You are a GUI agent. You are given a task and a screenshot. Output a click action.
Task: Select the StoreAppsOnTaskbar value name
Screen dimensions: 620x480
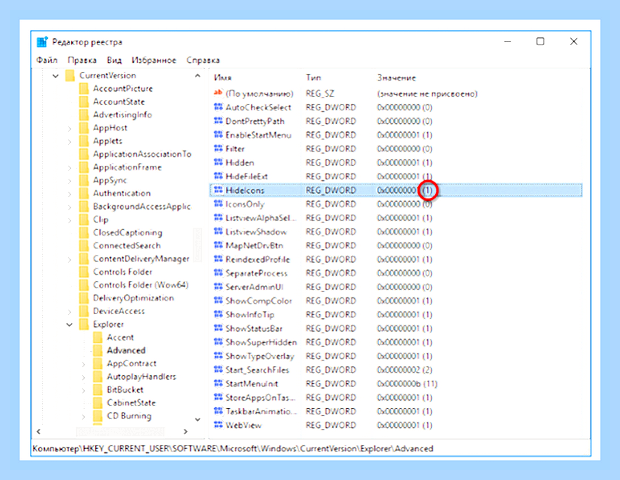click(260, 397)
